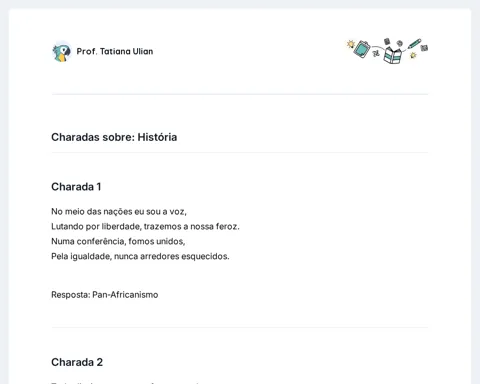The width and height of the screenshot is (480, 384).
Task: Click the open book illustration
Action: pos(393,55)
